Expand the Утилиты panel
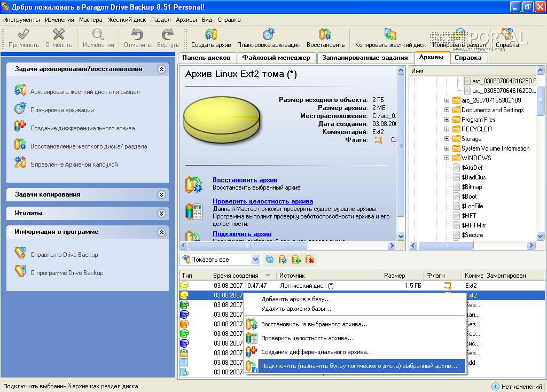The width and height of the screenshot is (547, 392). [x=161, y=213]
